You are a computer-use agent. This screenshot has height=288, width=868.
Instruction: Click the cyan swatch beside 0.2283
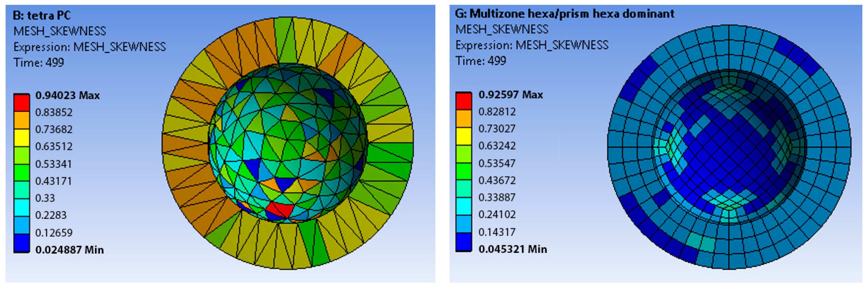[22, 208]
